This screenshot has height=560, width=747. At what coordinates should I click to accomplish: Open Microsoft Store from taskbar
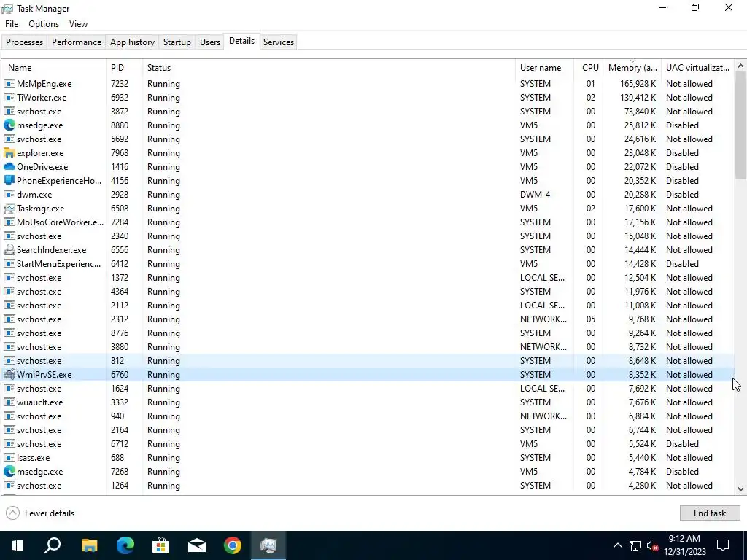click(x=161, y=545)
